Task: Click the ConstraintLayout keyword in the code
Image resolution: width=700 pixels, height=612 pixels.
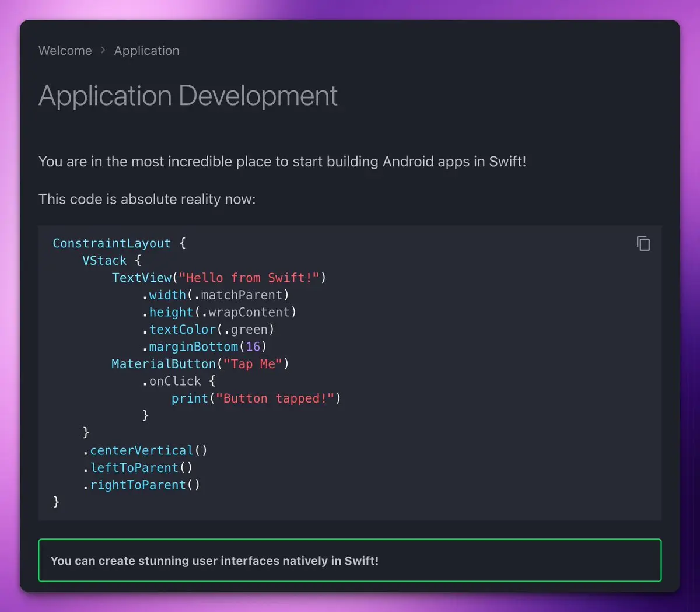Action: [x=111, y=243]
